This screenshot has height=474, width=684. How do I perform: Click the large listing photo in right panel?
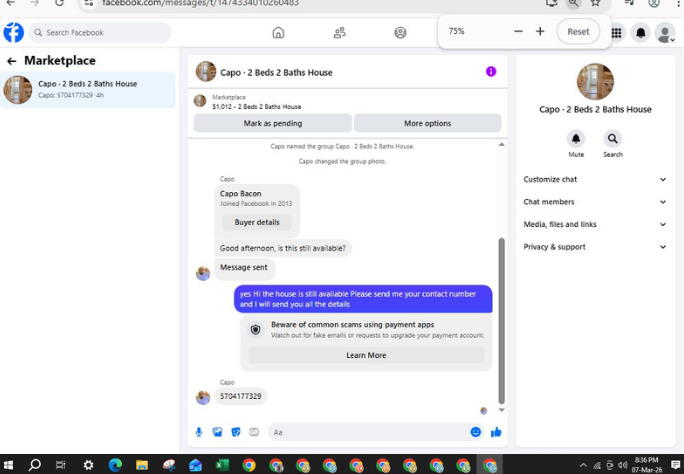coord(595,82)
